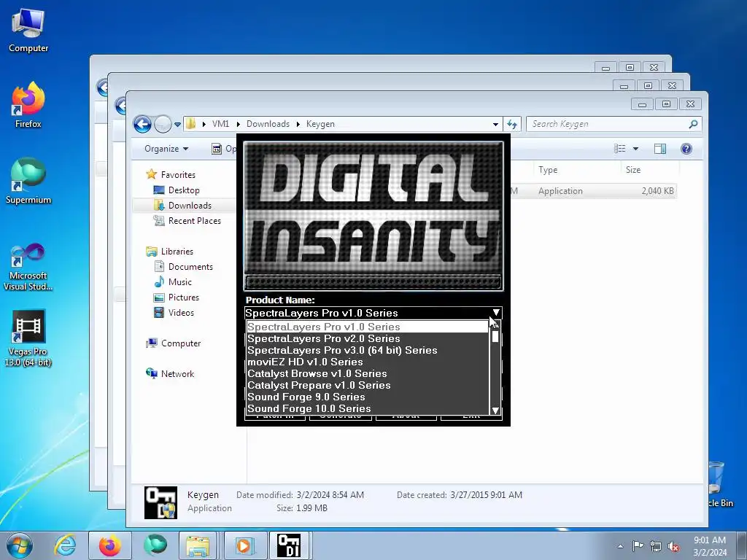Change your view icon in toolbar
The image size is (747, 560).
pos(620,149)
